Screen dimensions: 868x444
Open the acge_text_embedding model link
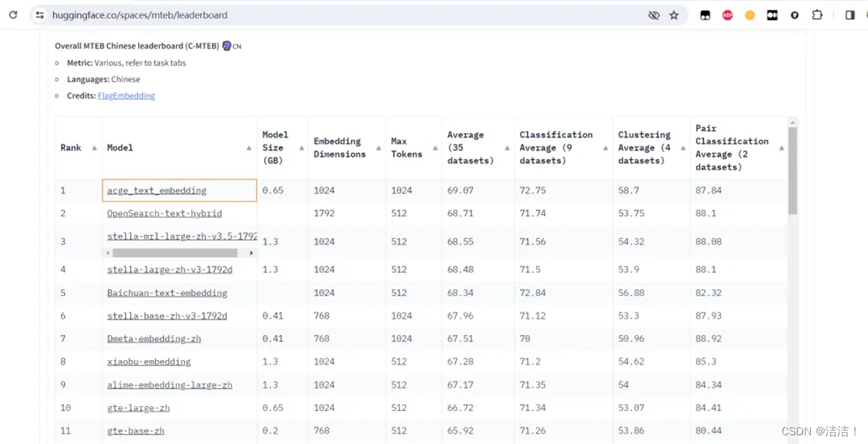[x=157, y=190]
